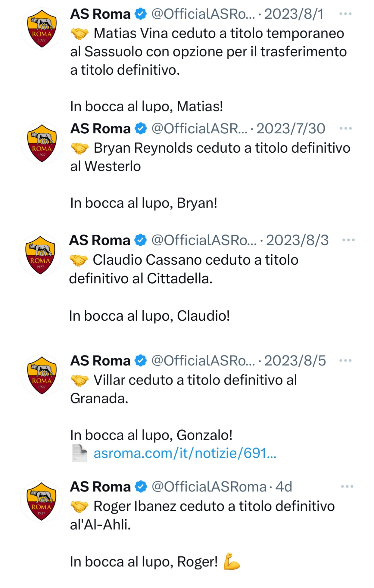Image resolution: width=374 pixels, height=588 pixels.
Task: Open the Roger Ibanez al'Al-Ahli tweet text
Action: pos(202,515)
